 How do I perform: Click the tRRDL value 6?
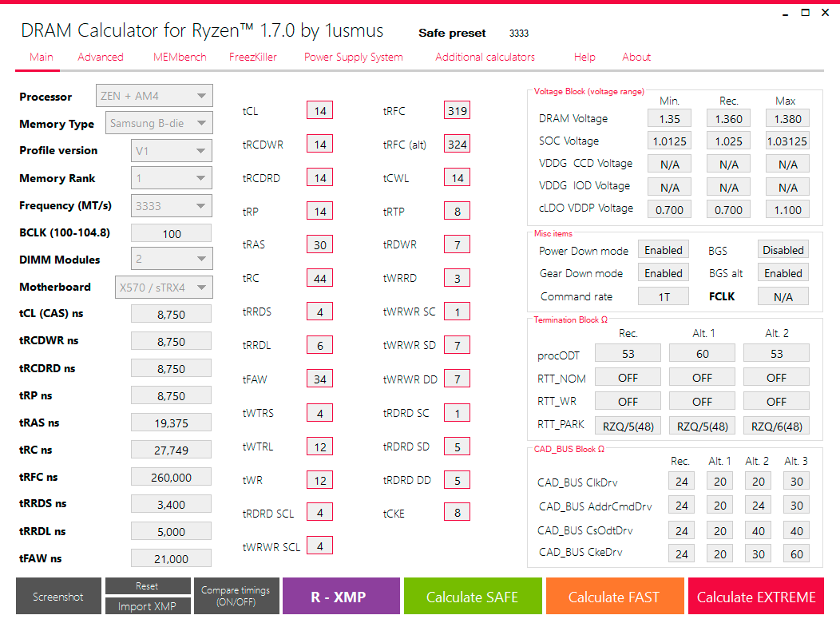tap(320, 345)
